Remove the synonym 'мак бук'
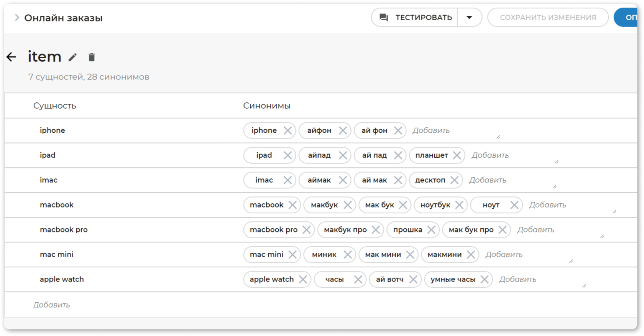The height and width of the screenshot is (336, 644). coord(403,205)
